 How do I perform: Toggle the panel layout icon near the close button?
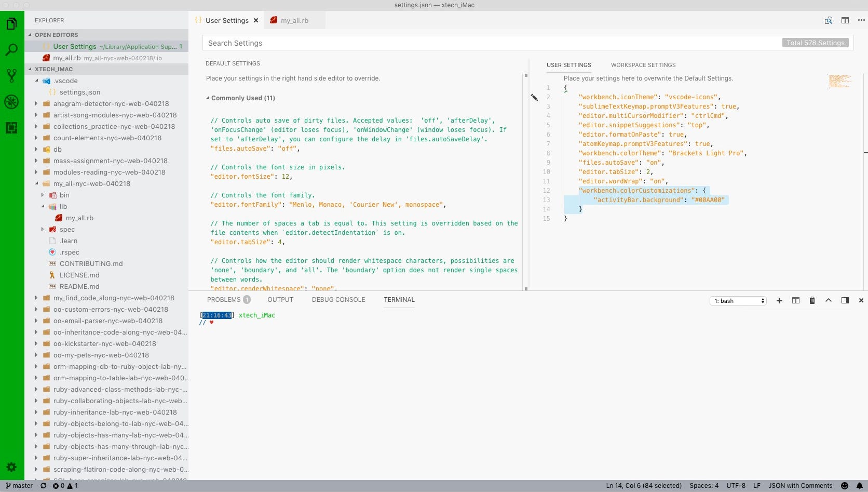click(845, 300)
